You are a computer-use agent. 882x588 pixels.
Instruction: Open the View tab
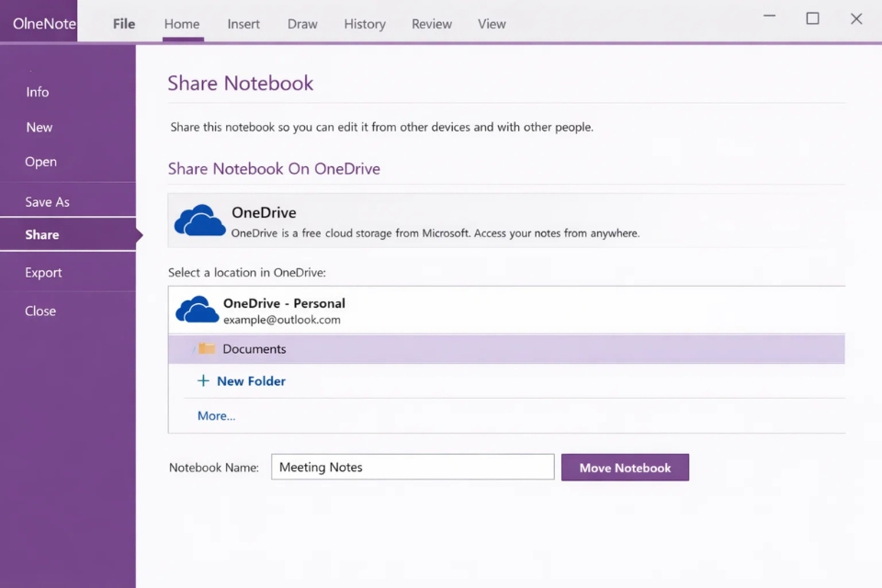(x=492, y=23)
